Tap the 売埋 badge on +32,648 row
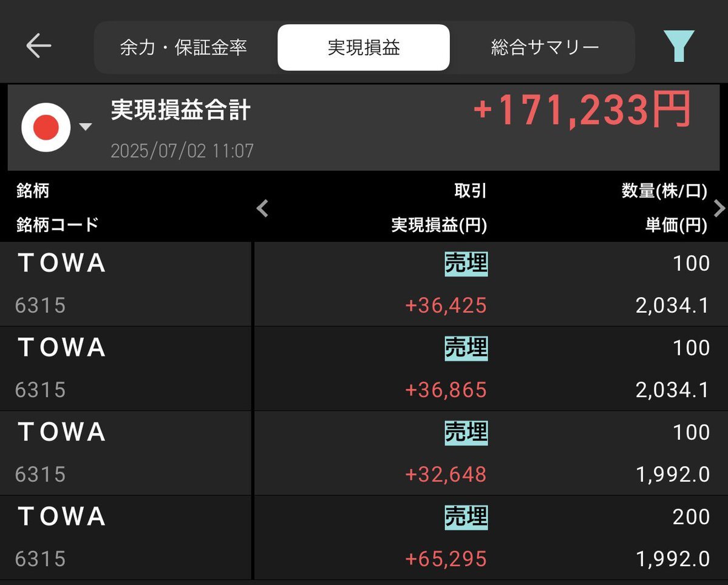 coord(466,433)
